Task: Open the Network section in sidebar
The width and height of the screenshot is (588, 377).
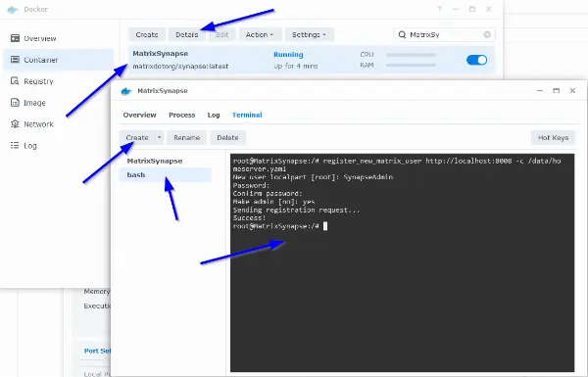Action: pos(32,124)
